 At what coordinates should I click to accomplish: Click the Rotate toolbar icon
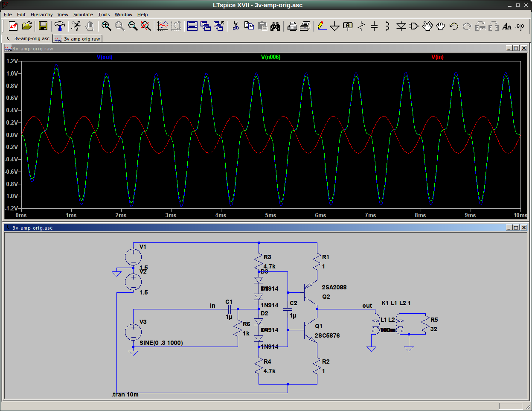click(480, 26)
